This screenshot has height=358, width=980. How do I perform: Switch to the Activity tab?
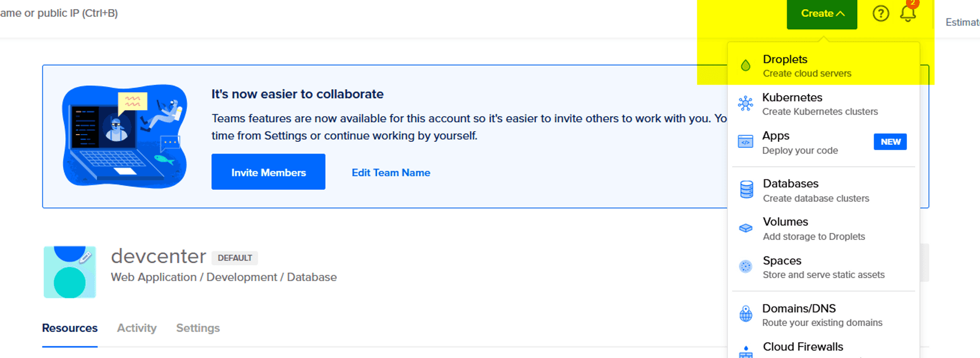click(137, 328)
